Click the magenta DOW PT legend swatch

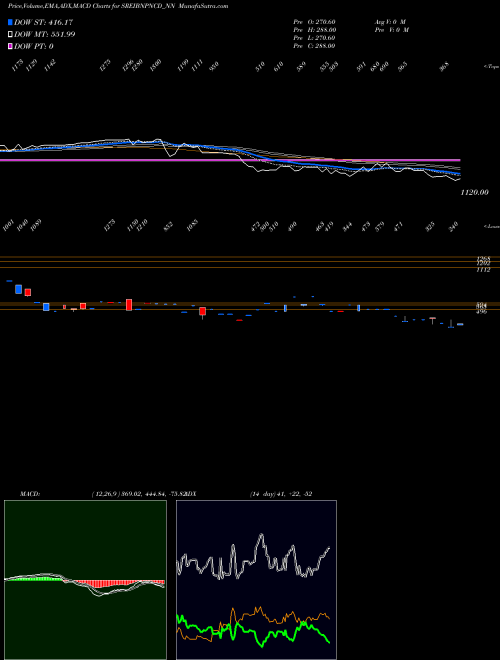coord(10,46)
